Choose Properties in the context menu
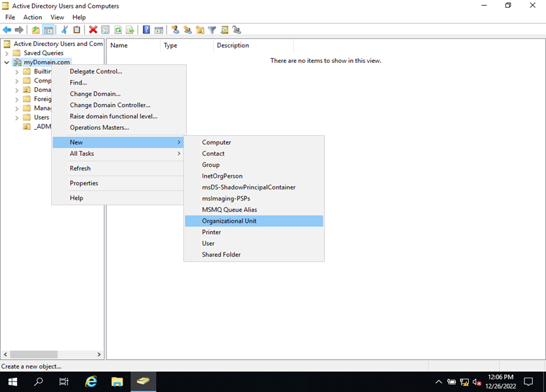Image resolution: width=546 pixels, height=392 pixels. 118,183
